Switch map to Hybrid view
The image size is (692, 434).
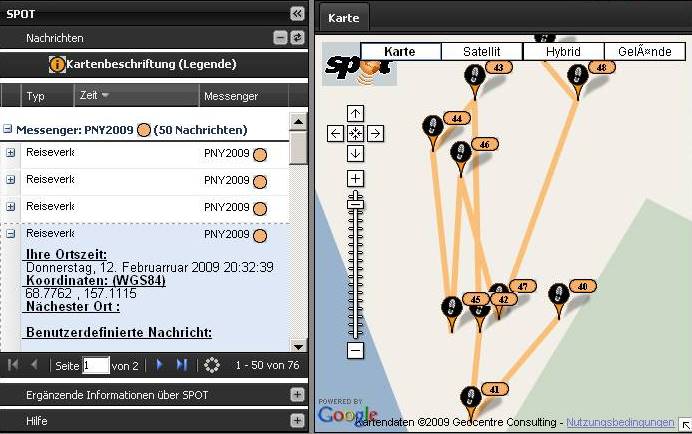pyautogui.click(x=563, y=52)
